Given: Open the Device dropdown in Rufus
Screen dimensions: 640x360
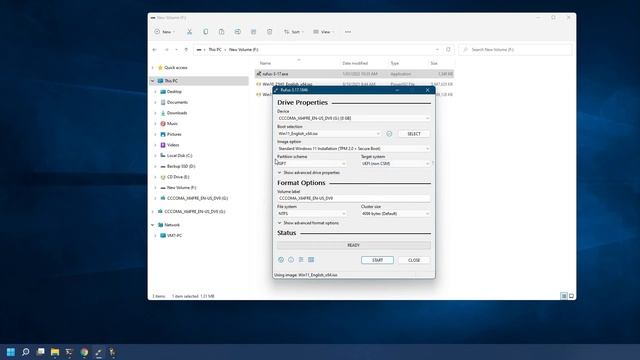Looking at the screenshot, I should tap(353, 118).
